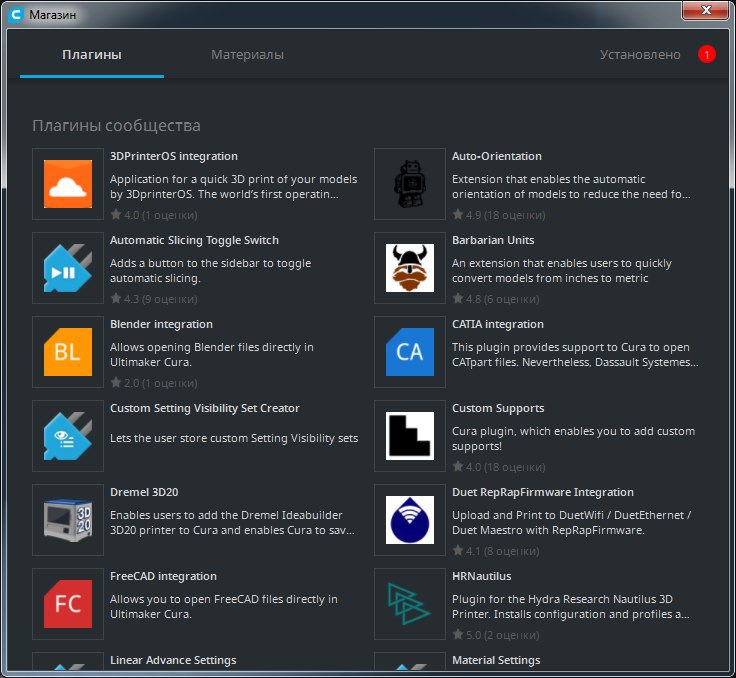This screenshot has height=678, width=736.
Task: Click the Duet RepRapFirmware droplet icon
Action: coord(410,520)
